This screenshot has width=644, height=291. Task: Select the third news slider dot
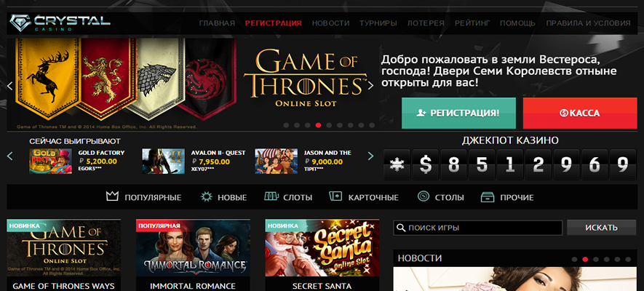(596, 260)
